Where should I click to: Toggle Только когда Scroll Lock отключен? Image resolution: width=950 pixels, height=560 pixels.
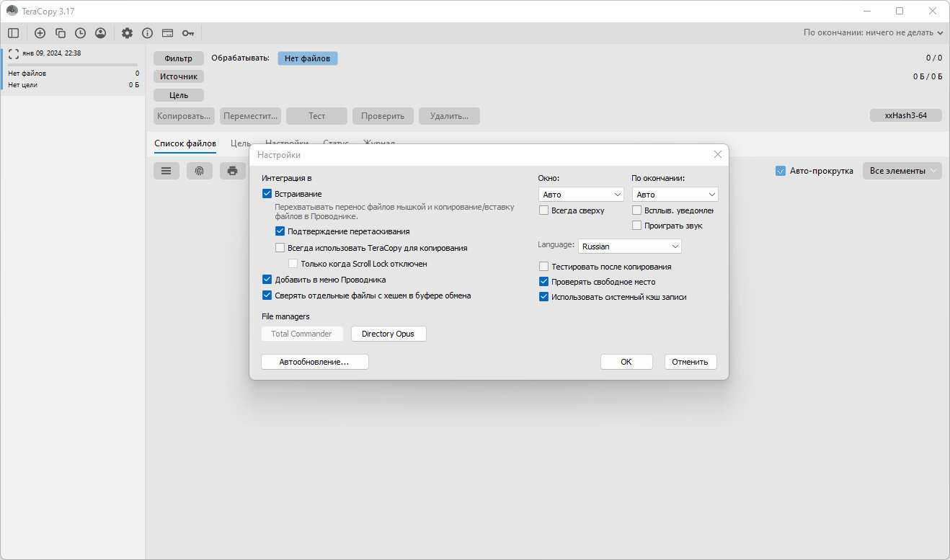point(293,264)
